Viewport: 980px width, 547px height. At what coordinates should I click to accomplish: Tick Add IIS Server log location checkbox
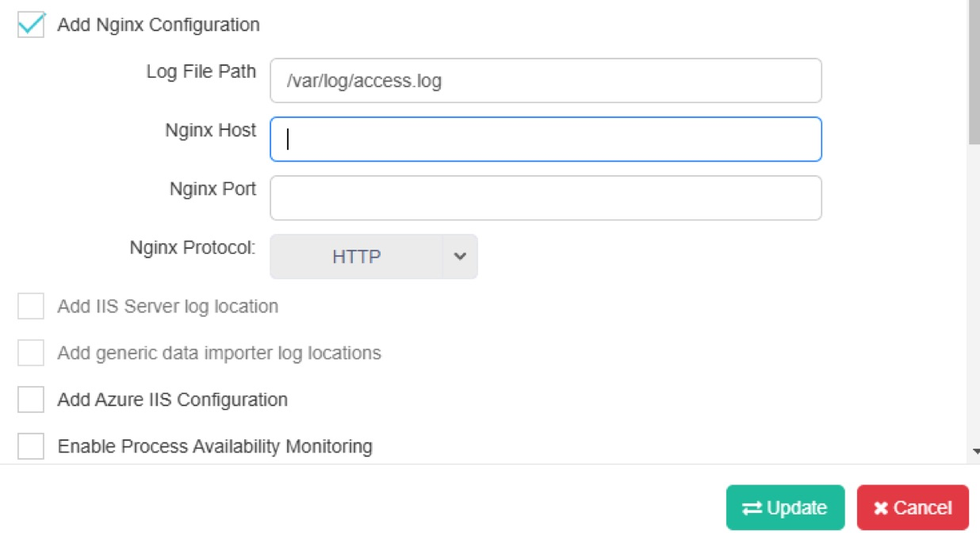click(31, 306)
